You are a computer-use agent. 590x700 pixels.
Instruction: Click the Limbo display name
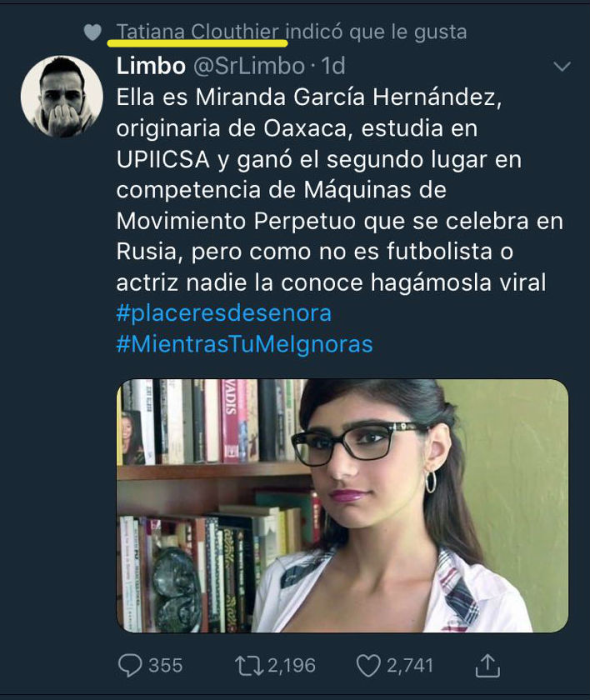click(151, 66)
